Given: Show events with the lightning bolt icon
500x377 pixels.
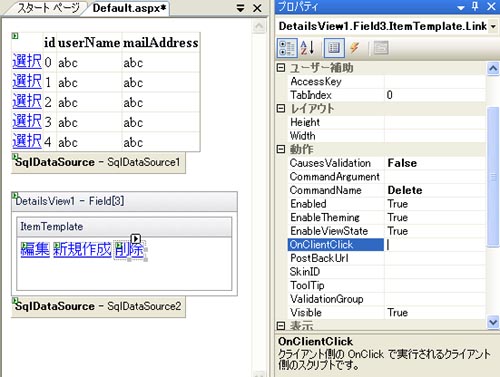Looking at the screenshot, I should pyautogui.click(x=355, y=48).
